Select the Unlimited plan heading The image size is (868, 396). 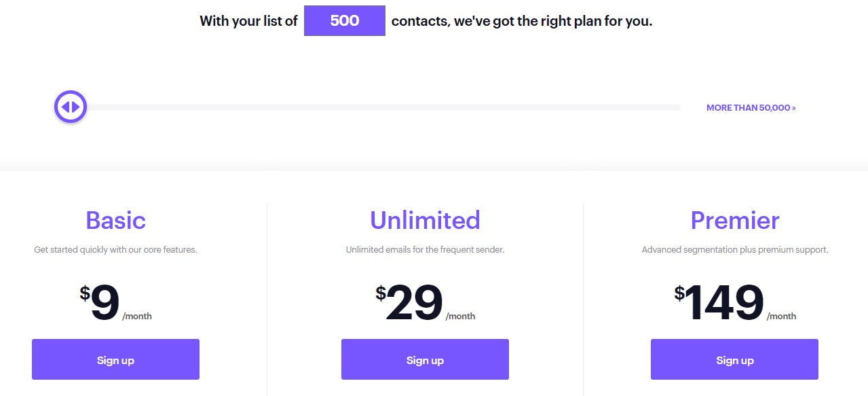point(425,220)
